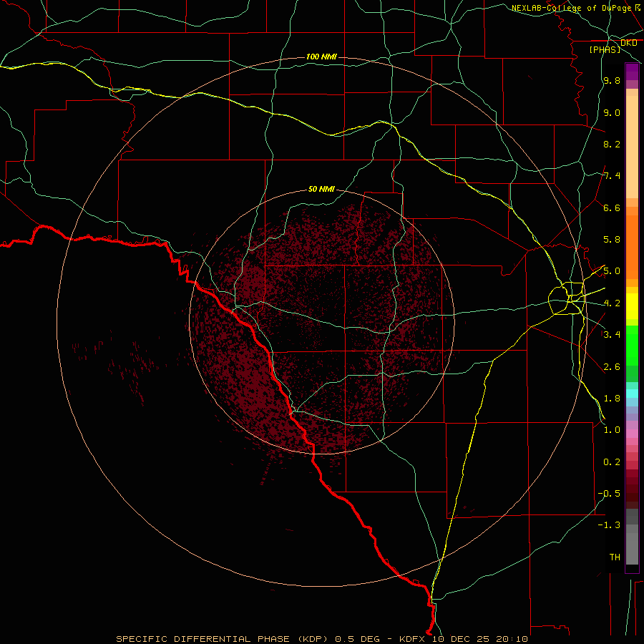This screenshot has width=644, height=644.
Task: Click the 50 NMI range ring label
Action: point(321,189)
